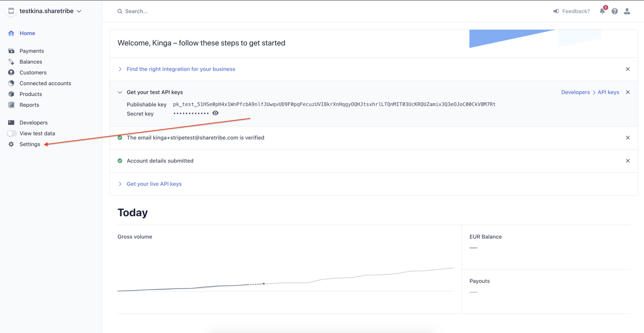This screenshot has width=644, height=333.
Task: Follow the API keys breadcrumb link
Action: point(608,92)
